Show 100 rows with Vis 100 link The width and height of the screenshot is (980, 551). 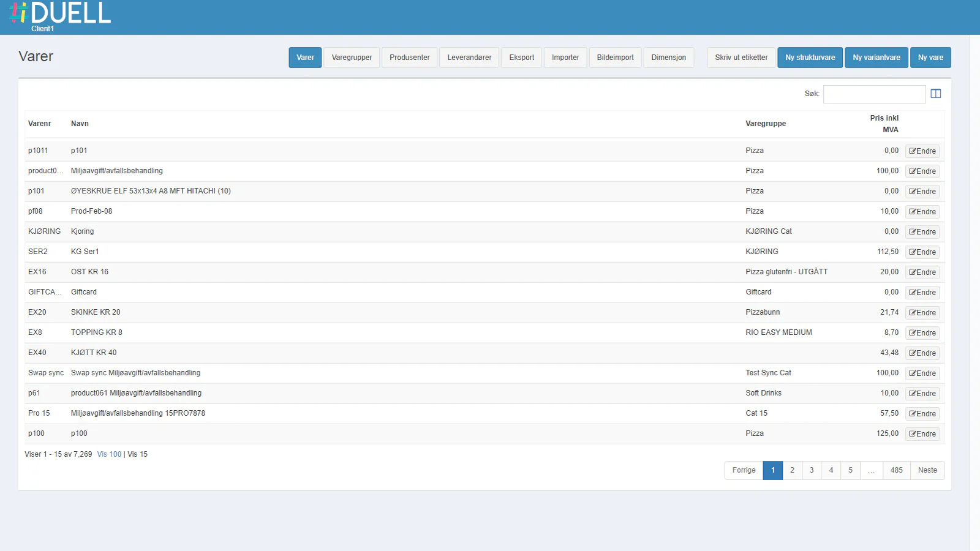click(x=109, y=454)
